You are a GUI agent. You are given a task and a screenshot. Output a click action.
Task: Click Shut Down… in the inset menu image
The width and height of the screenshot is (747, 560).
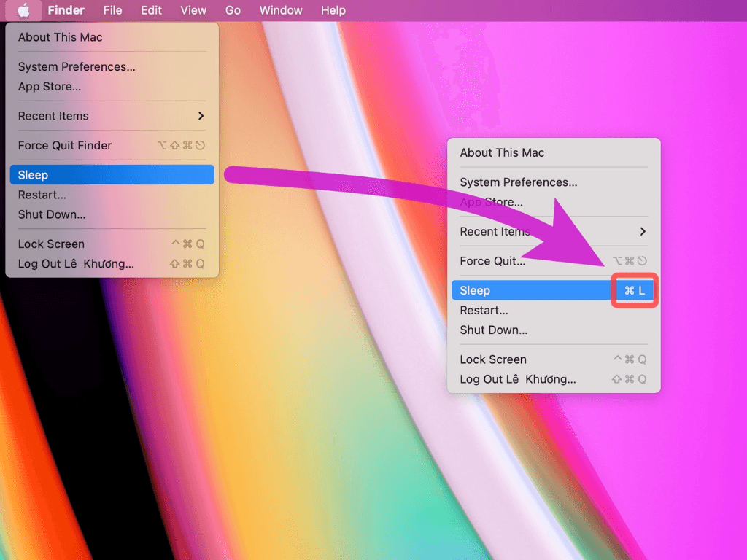click(x=494, y=330)
